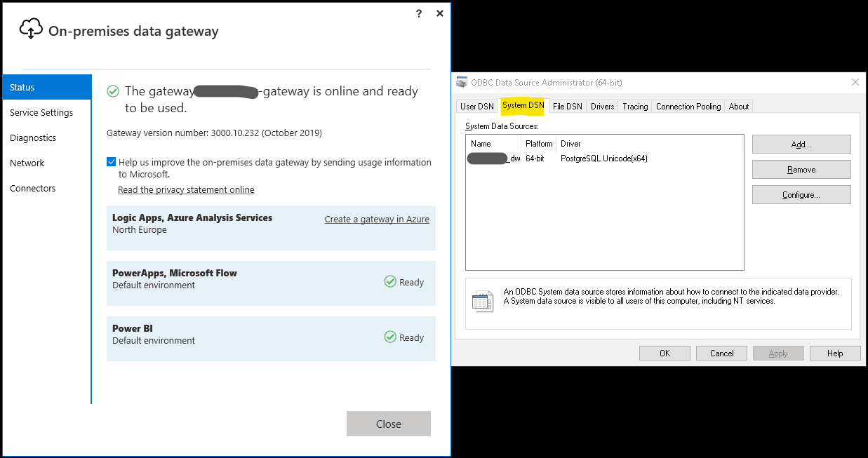Toggle the 'Help us improve' usage information checkbox
This screenshot has width=868, height=458.
[111, 161]
